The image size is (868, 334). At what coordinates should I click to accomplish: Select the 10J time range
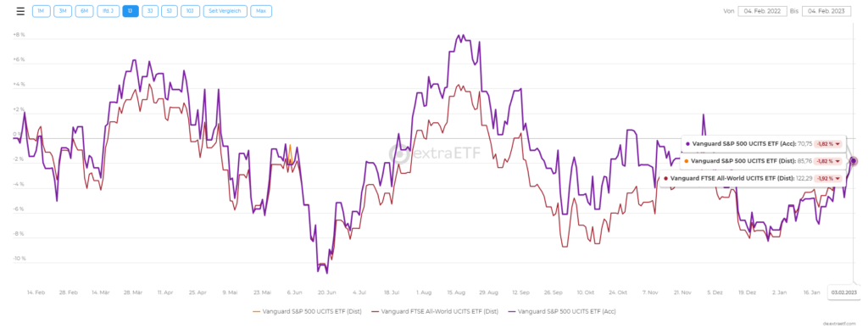pos(190,11)
